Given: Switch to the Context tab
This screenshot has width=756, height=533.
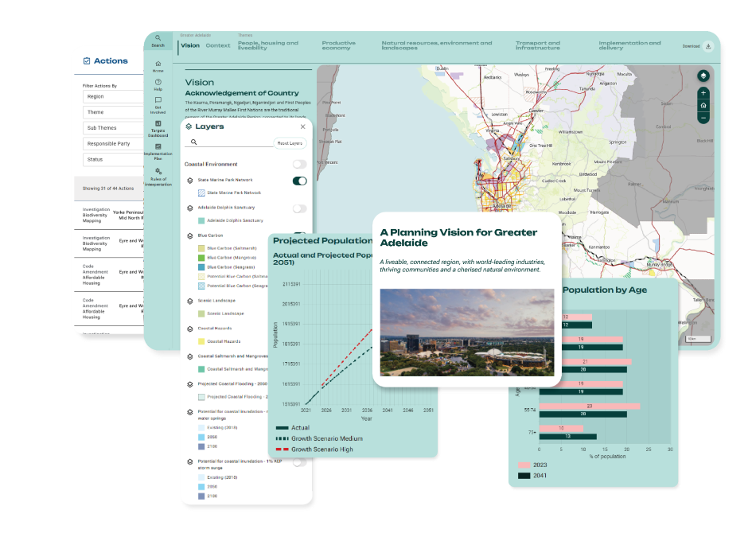Looking at the screenshot, I should [217, 45].
